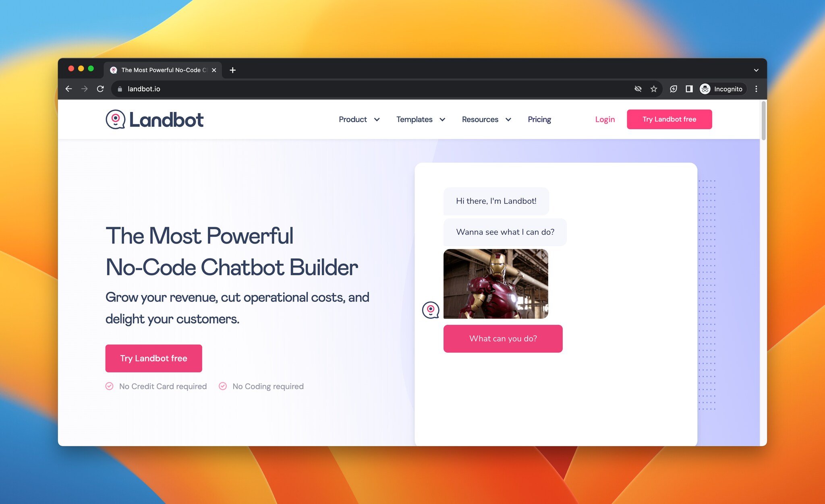
Task: Click the Login menu item
Action: [x=605, y=120]
